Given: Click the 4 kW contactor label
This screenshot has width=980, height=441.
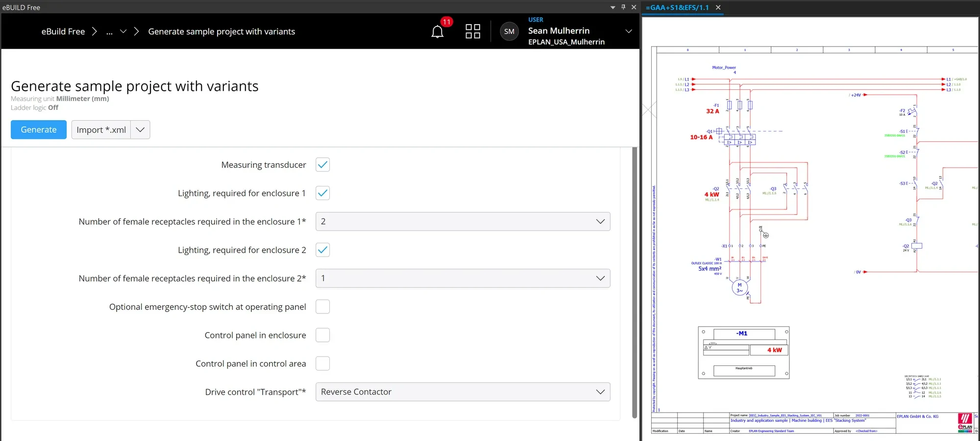Looking at the screenshot, I should click(712, 195).
